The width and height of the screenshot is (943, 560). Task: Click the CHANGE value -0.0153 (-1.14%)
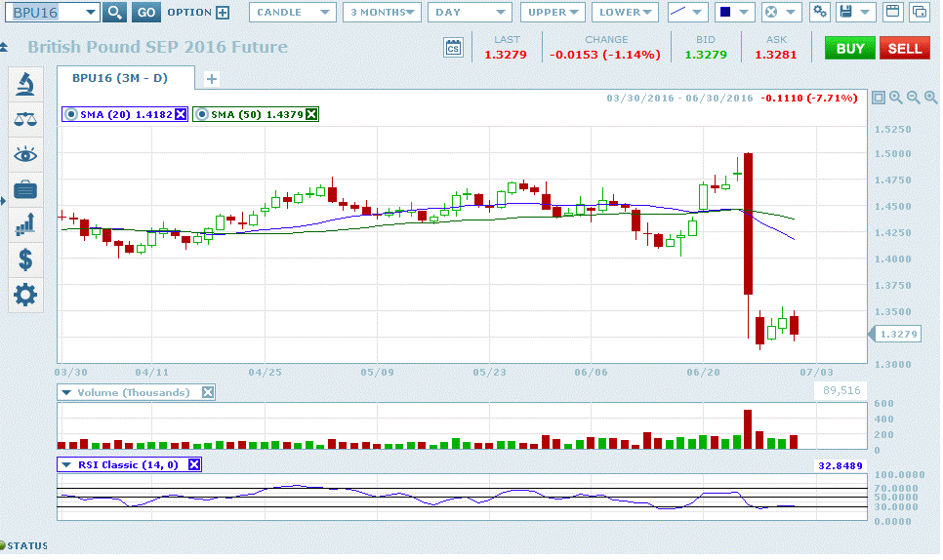(605, 55)
